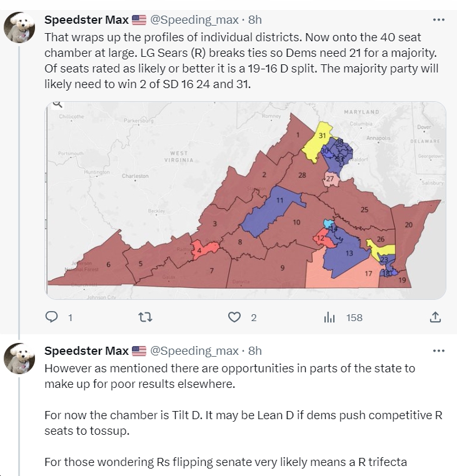Screen dimensions: 457x476
Task: Click the Speedster Max name on the second tweet
Action: (x=87, y=351)
